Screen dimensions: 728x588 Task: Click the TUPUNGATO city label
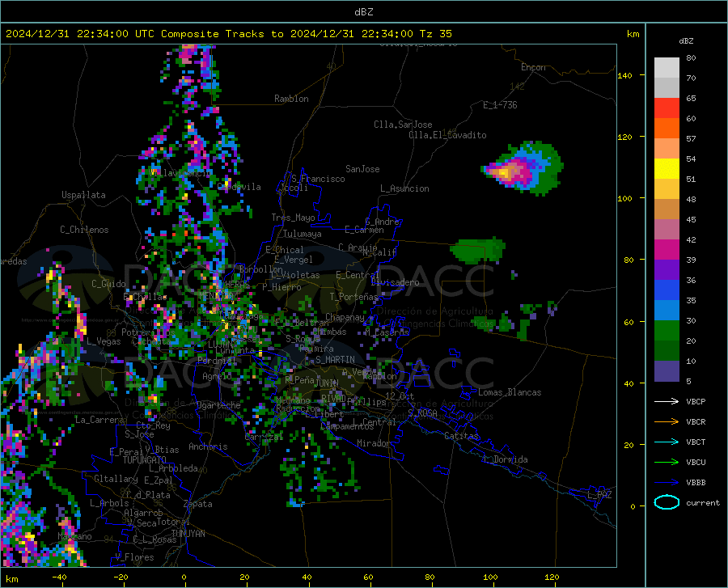(x=145, y=460)
